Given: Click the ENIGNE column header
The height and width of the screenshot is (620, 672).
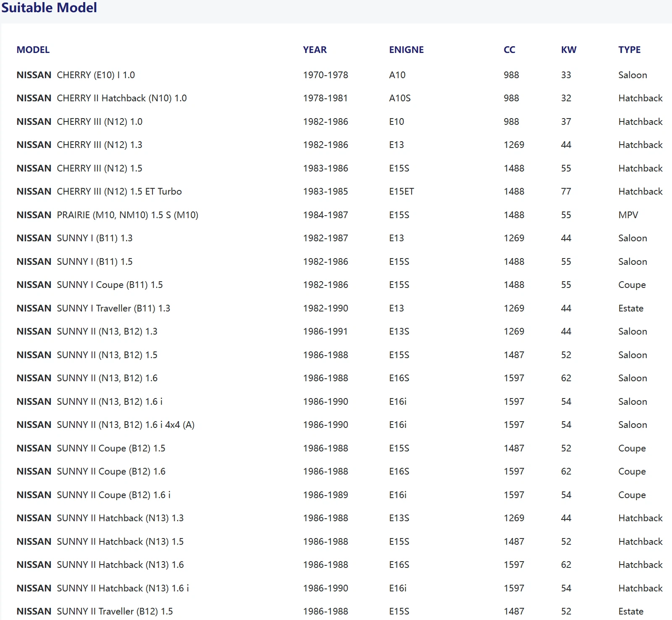Looking at the screenshot, I should coord(407,50).
